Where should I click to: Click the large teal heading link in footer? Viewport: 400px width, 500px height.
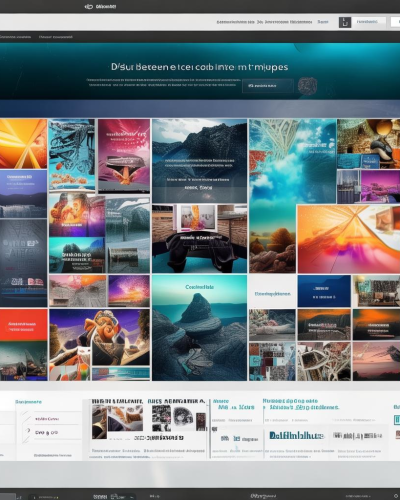click(296, 435)
